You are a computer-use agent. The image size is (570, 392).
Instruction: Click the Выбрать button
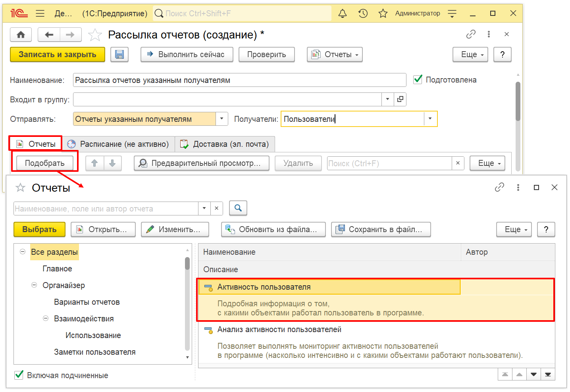coord(39,229)
